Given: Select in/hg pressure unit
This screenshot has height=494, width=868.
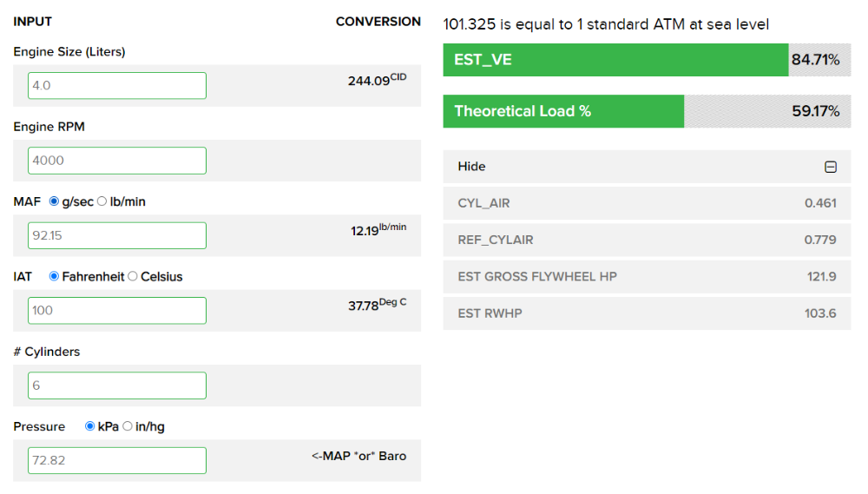Looking at the screenshot, I should pyautogui.click(x=128, y=426).
